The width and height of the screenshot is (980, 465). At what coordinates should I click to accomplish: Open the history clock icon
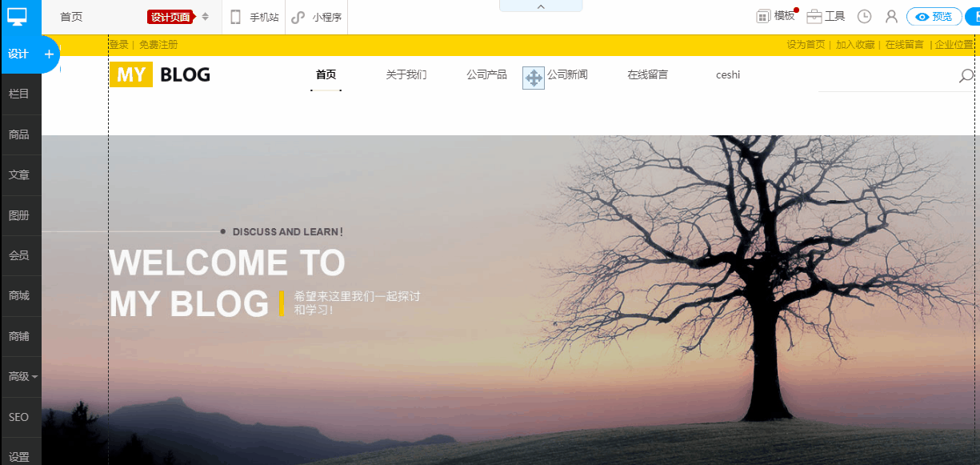tap(864, 17)
